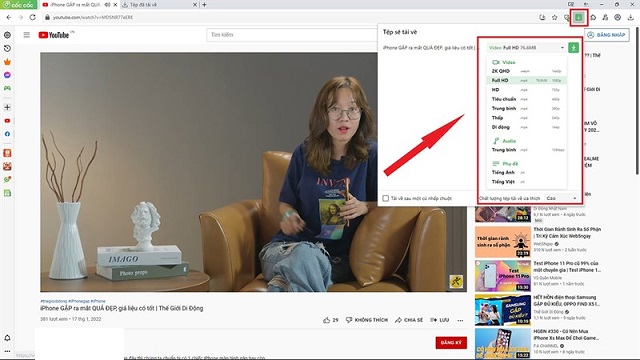Screen dimensions: 640x360
Task: Open Facebook shortcut in left sidebar
Action: [7, 134]
